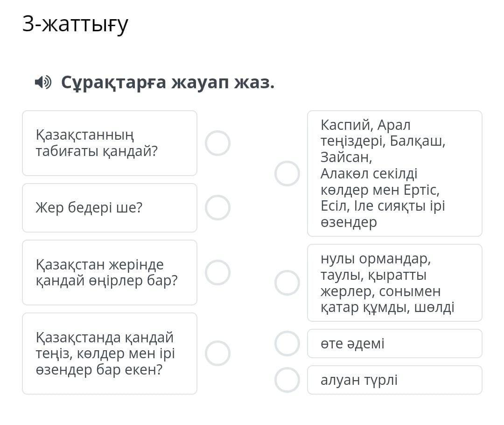Click 'Қазақстан жерінде қандай өңірлер бар?' card
The width and height of the screenshot is (504, 425).
110,273
